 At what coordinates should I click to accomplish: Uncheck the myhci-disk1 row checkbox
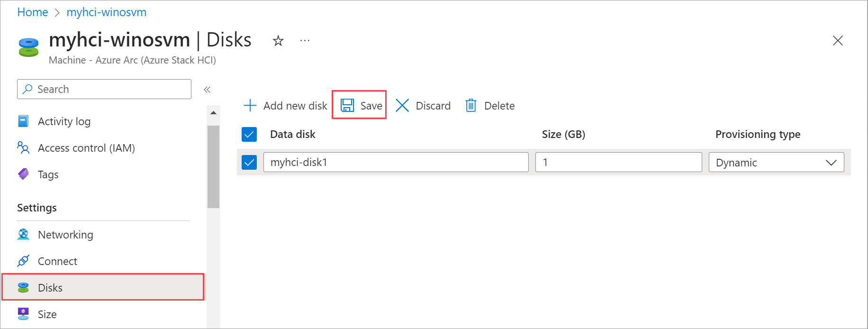click(x=249, y=162)
